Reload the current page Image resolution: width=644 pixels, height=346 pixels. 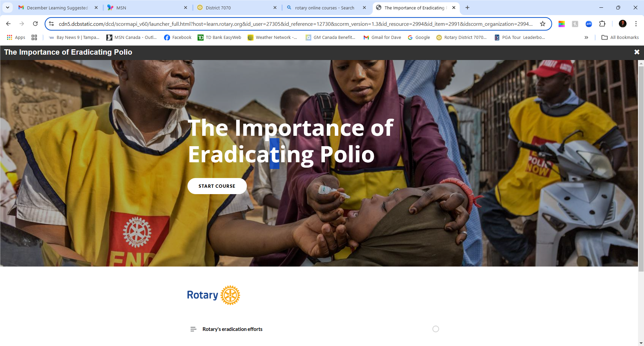click(35, 24)
